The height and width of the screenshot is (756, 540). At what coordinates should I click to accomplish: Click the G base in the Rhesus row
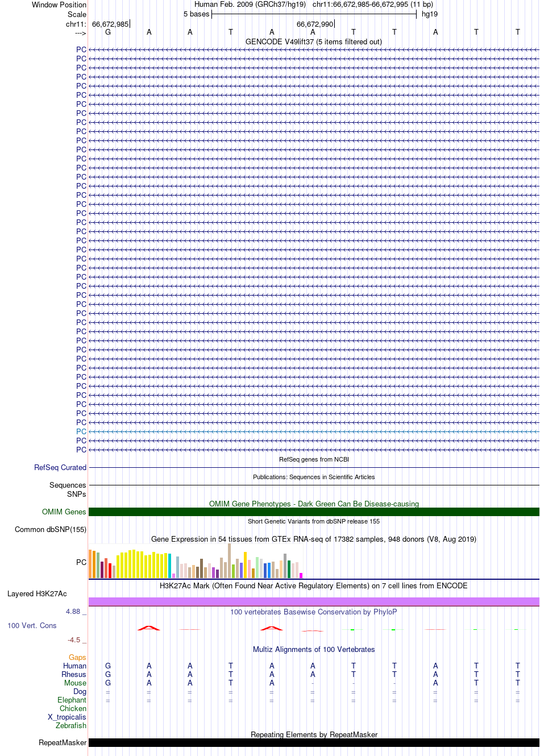coord(108,674)
